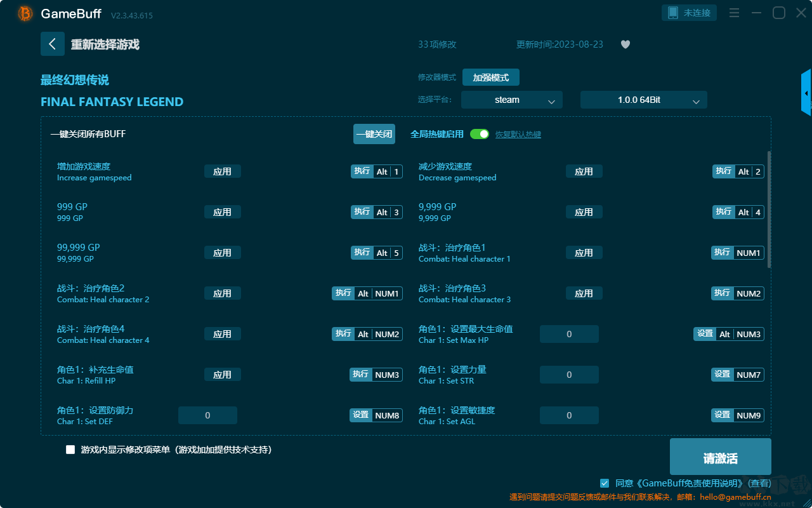Expand the blue side panel arrow tab
Viewport: 812px width, 508px height.
coord(806,93)
